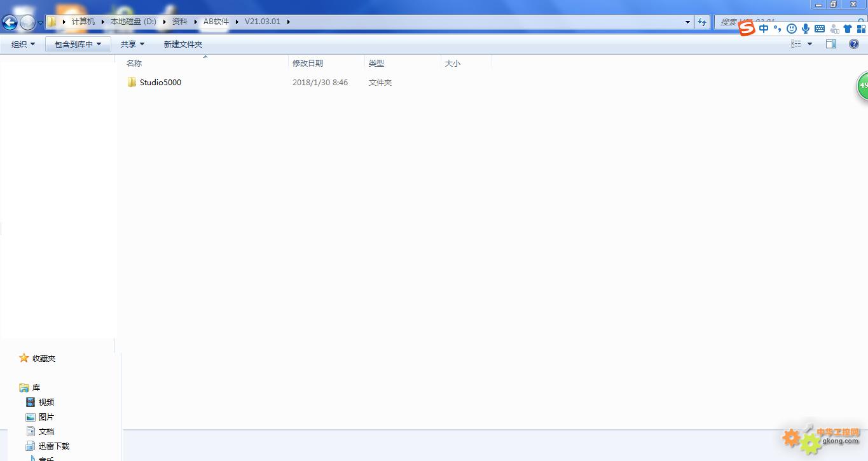Click the 新建文件夹 button
The image size is (868, 461).
183,44
